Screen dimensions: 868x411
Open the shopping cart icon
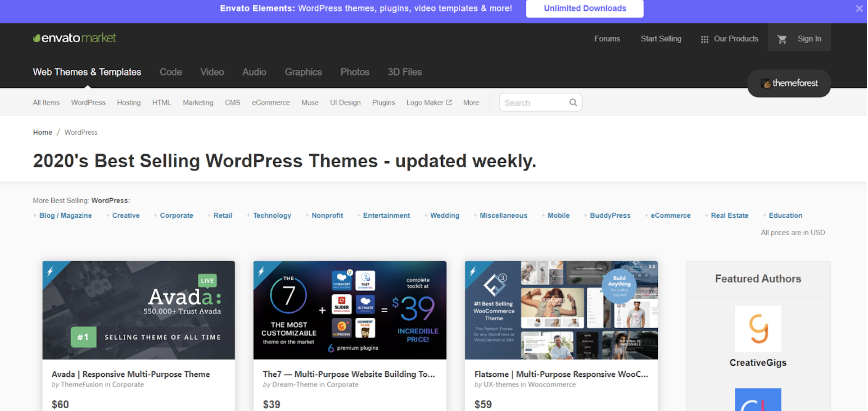coord(782,39)
